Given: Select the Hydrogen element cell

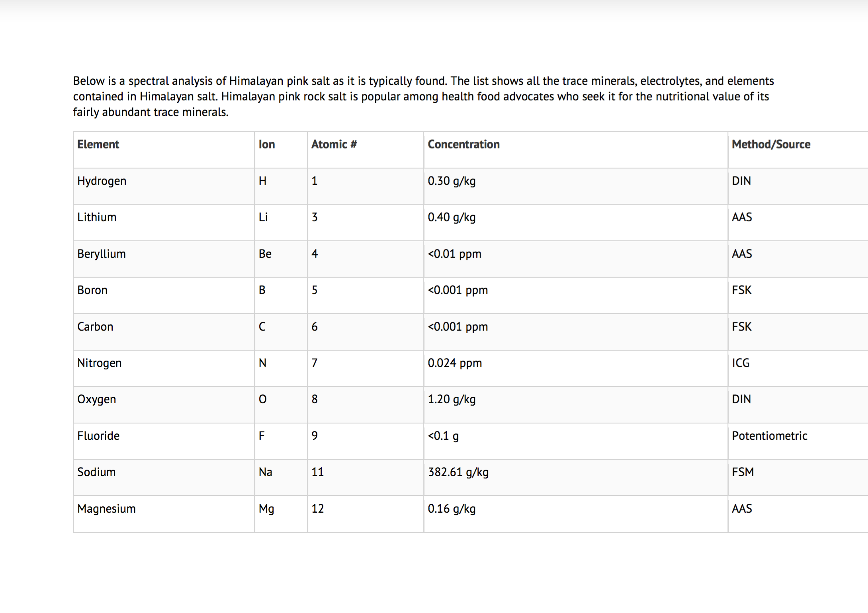Looking at the screenshot, I should pyautogui.click(x=102, y=181).
